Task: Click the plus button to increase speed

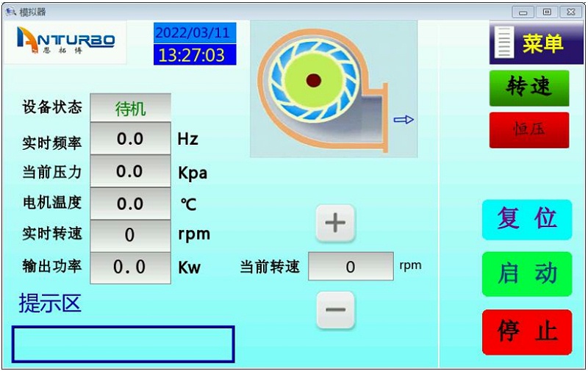Action: point(335,223)
